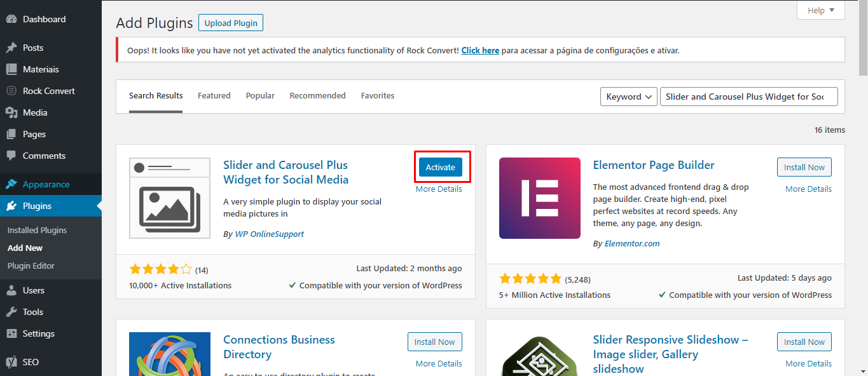The image size is (868, 376).
Task: Click the Slider and Carousel Plus plugin thumbnail
Action: coord(170,198)
